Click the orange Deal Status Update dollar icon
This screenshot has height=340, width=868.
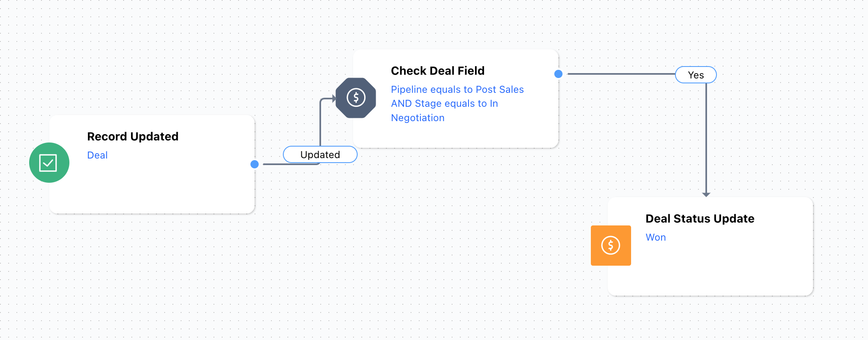pyautogui.click(x=611, y=246)
